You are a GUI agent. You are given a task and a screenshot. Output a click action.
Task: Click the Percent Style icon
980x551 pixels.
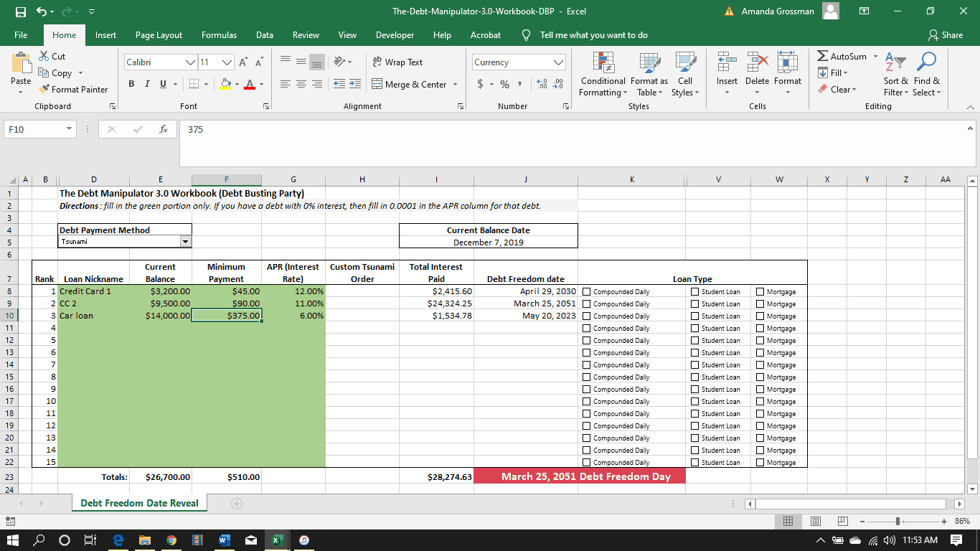tap(504, 85)
